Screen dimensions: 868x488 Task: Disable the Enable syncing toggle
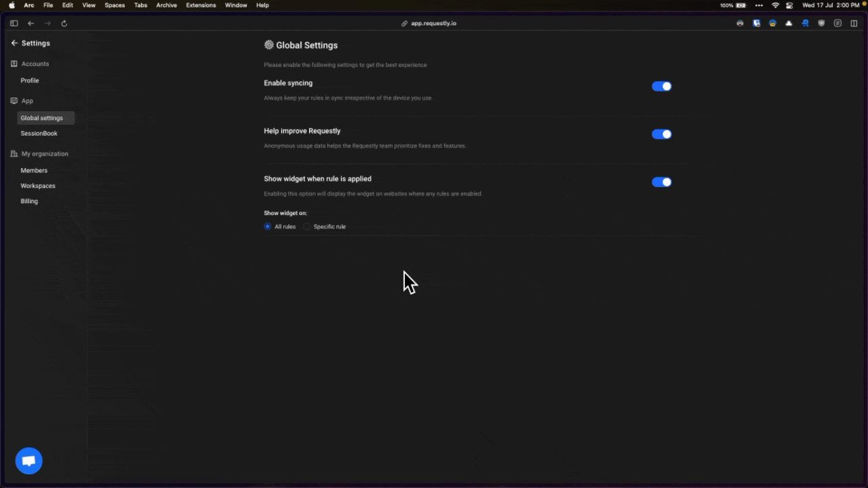click(661, 86)
